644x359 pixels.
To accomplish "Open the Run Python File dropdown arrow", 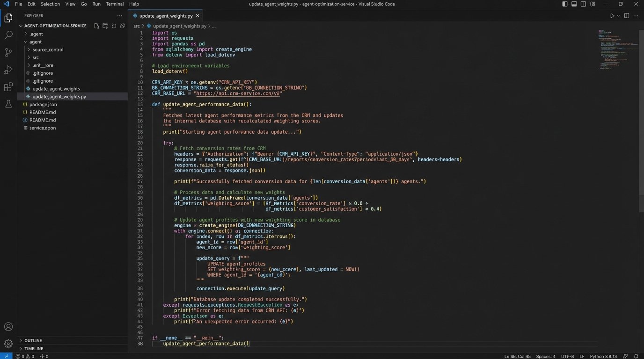I will click(x=618, y=15).
